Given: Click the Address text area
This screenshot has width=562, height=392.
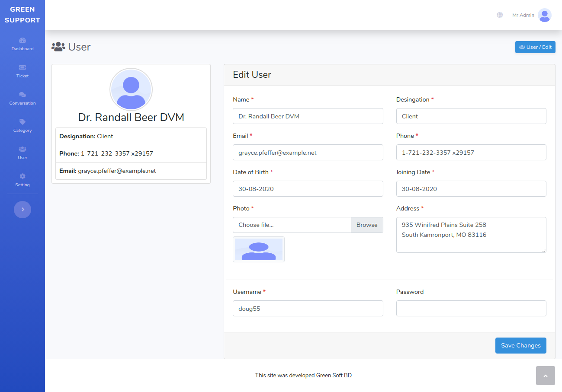Looking at the screenshot, I should [x=471, y=235].
